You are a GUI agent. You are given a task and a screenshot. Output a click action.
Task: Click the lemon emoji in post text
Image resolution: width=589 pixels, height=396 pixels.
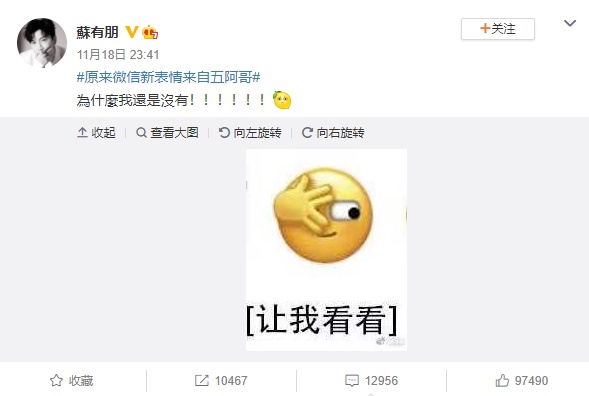(x=282, y=100)
